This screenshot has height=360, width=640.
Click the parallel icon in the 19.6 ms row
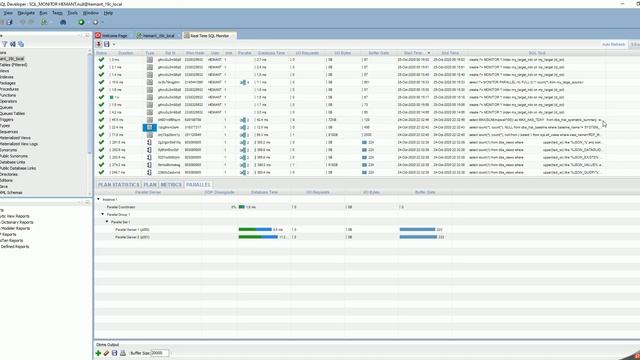(243, 82)
